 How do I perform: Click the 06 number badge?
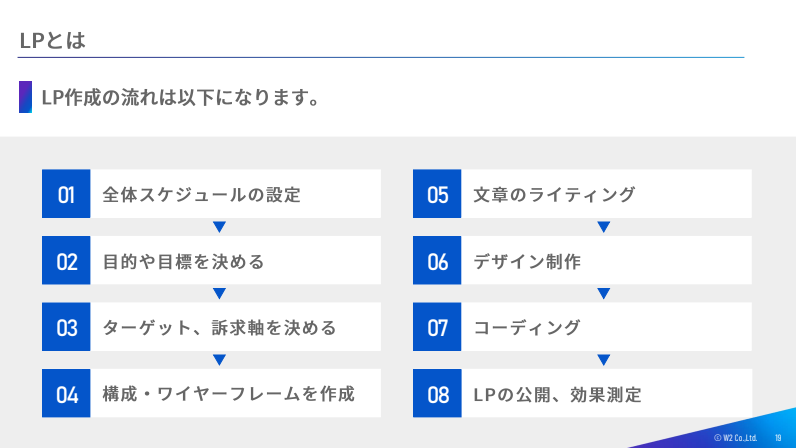tap(437, 260)
